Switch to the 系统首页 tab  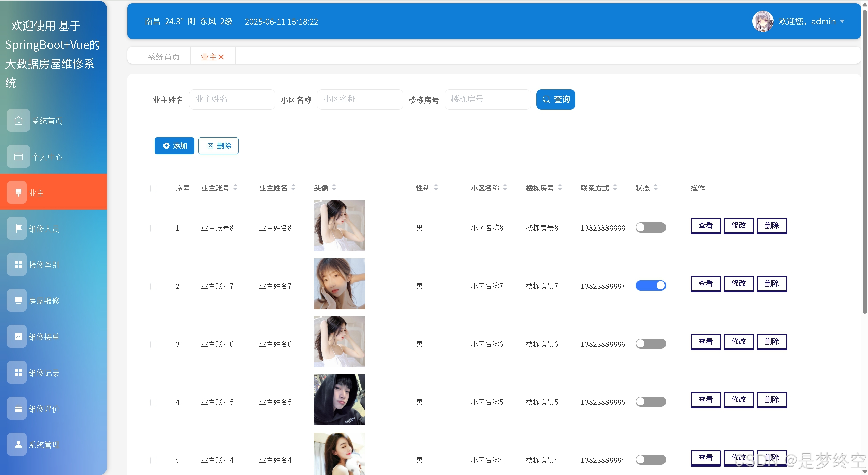pos(163,57)
